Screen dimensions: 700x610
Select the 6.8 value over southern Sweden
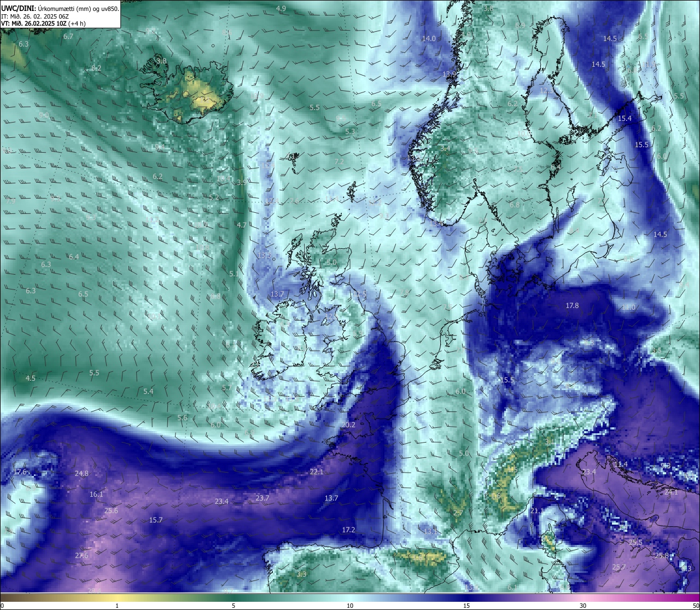[x=515, y=205]
